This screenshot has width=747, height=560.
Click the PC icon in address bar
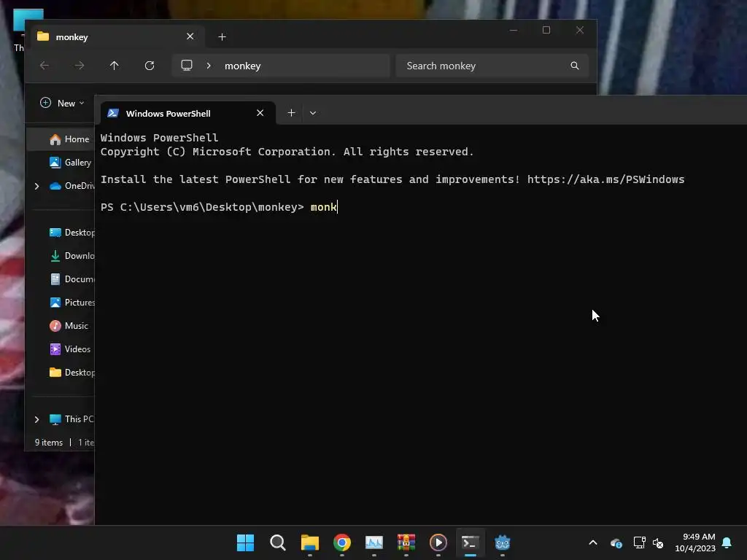point(187,65)
